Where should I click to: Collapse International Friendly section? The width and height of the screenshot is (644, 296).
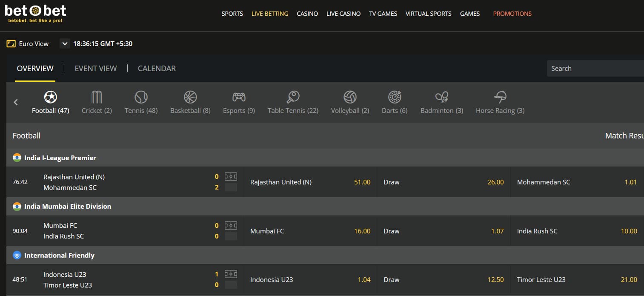click(x=325, y=255)
